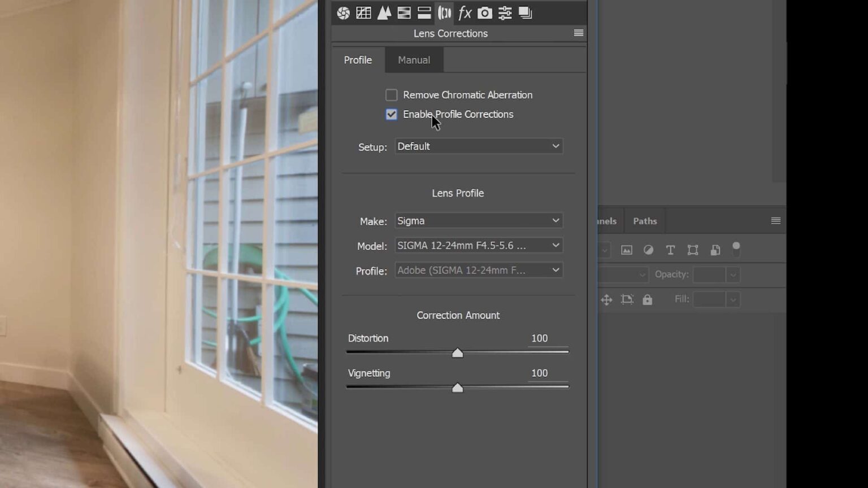This screenshot has width=868, height=488.
Task: Open the Layers panel flyout menu
Action: pyautogui.click(x=776, y=220)
